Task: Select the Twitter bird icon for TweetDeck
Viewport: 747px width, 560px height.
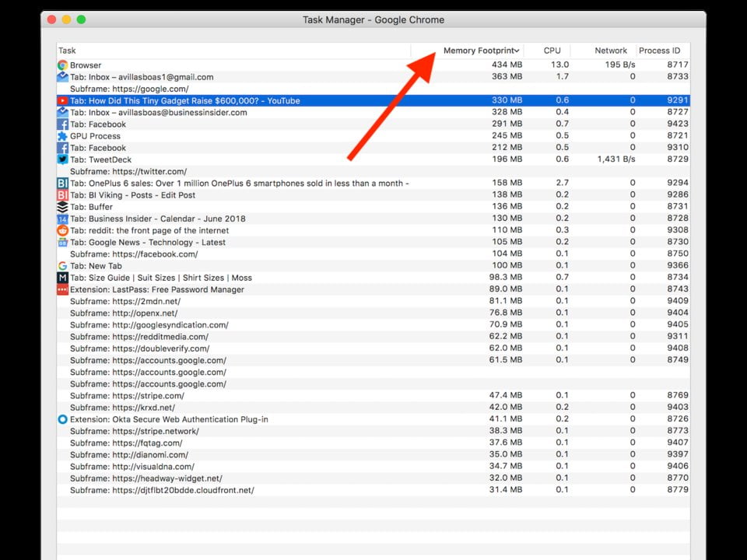Action: (x=62, y=159)
